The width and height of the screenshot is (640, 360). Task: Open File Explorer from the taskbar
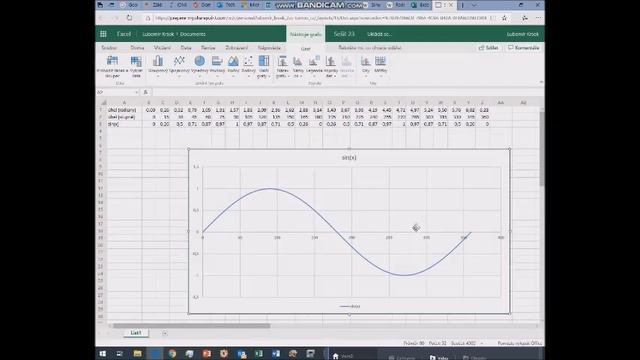(x=137, y=354)
